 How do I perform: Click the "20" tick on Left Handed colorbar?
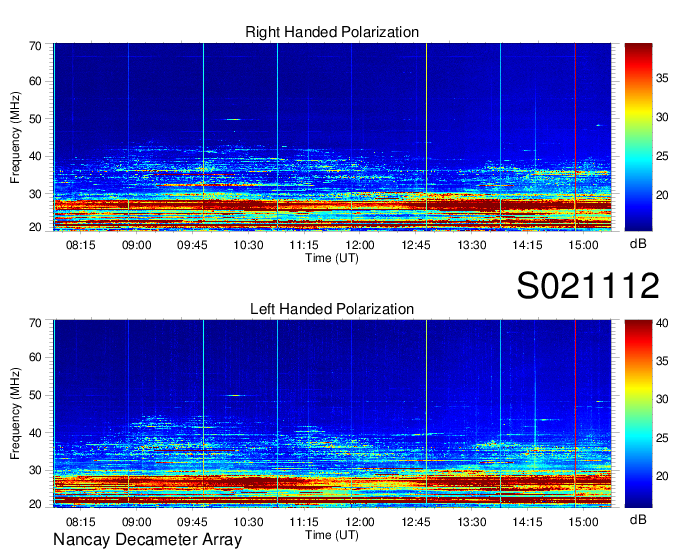coord(662,476)
